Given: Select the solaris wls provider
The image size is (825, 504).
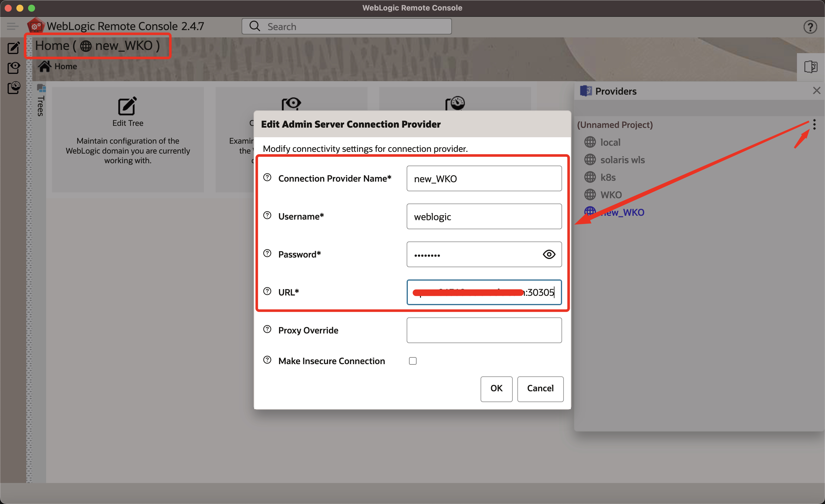Looking at the screenshot, I should tap(622, 160).
